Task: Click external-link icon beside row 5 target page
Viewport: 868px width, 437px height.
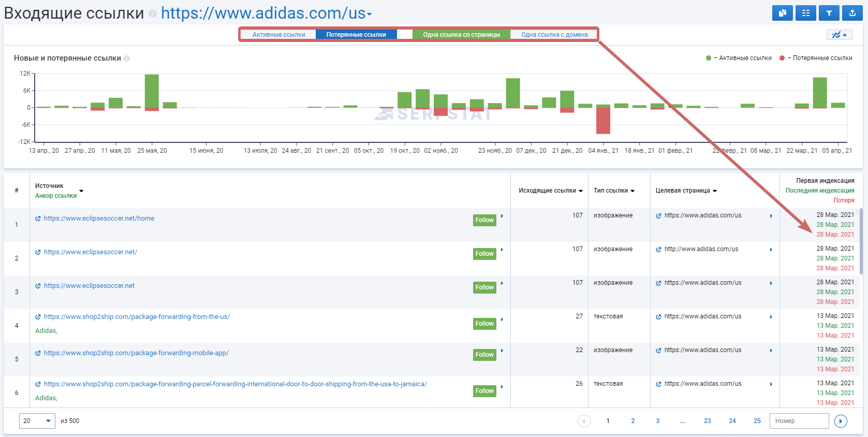Action: point(658,351)
